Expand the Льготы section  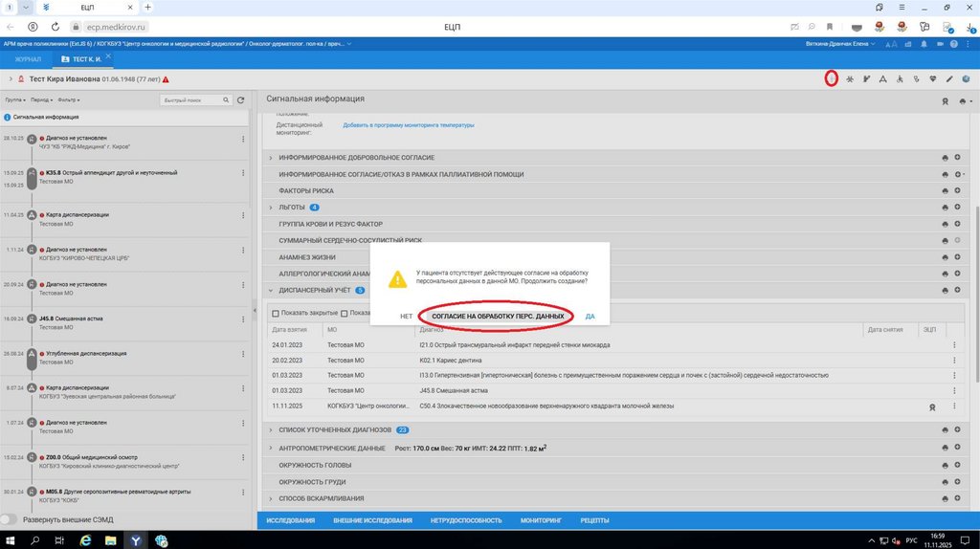click(271, 208)
